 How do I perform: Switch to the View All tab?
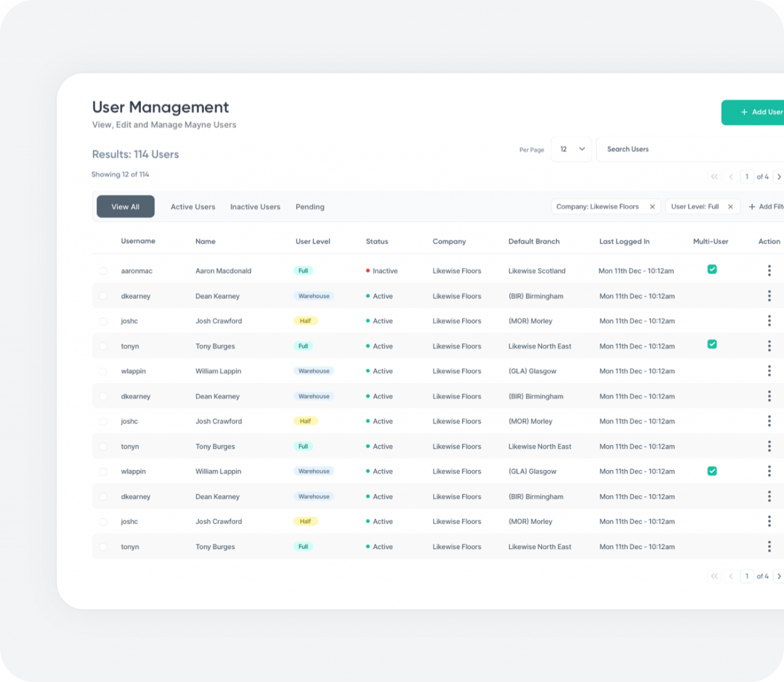click(126, 207)
